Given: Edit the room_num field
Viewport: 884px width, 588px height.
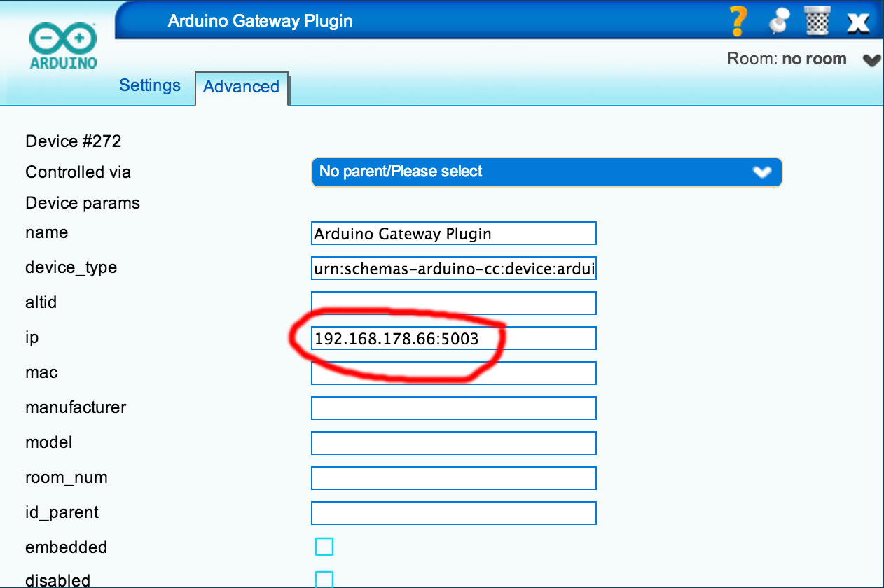Looking at the screenshot, I should 454,478.
